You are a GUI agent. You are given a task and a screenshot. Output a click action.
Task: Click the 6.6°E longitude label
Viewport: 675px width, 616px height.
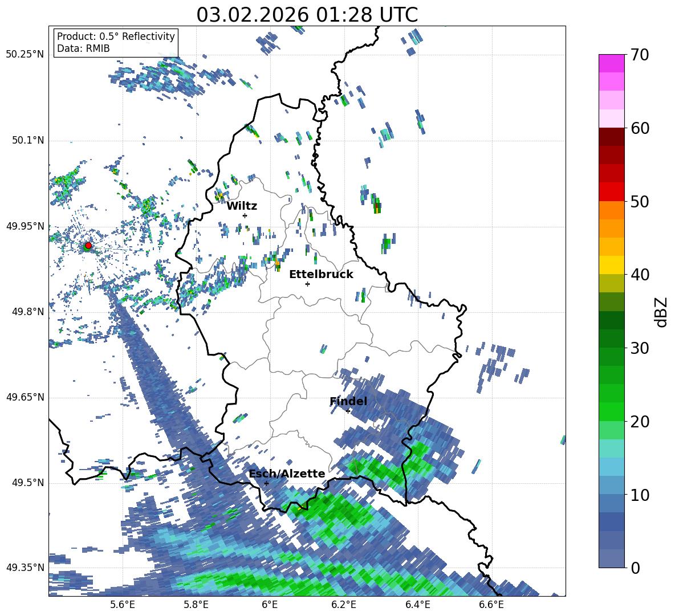[491, 605]
